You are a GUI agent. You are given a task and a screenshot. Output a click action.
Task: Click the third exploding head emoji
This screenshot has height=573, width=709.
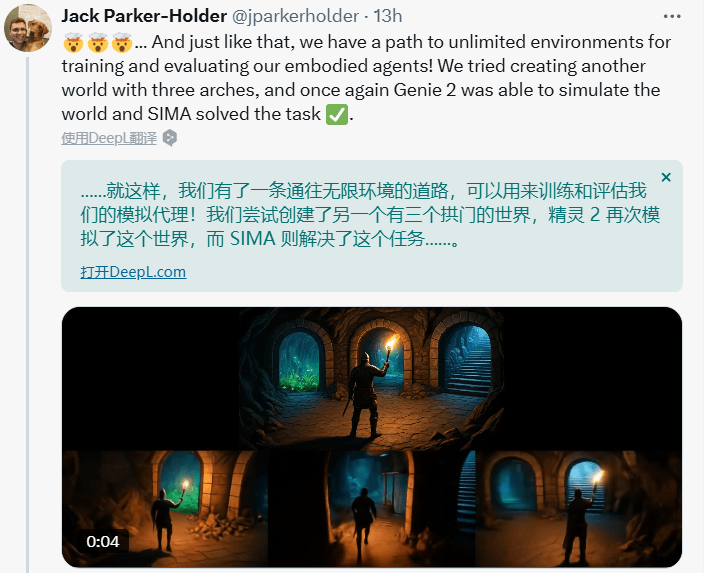click(122, 43)
